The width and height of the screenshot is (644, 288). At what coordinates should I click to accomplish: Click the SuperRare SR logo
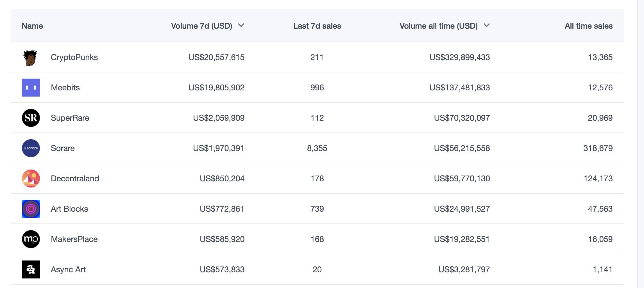[x=31, y=118]
